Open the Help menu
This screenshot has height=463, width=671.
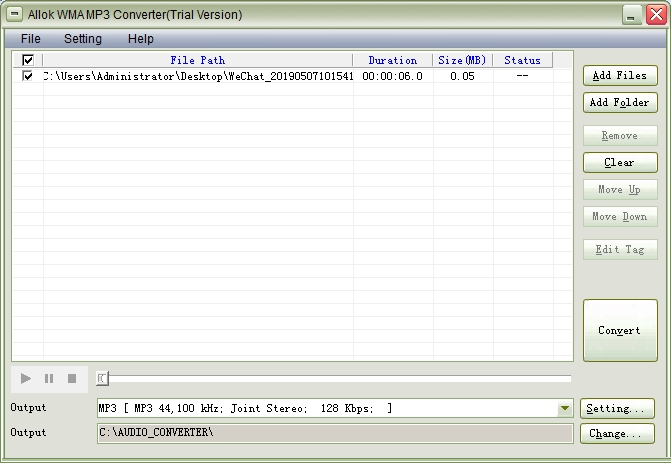[141, 39]
